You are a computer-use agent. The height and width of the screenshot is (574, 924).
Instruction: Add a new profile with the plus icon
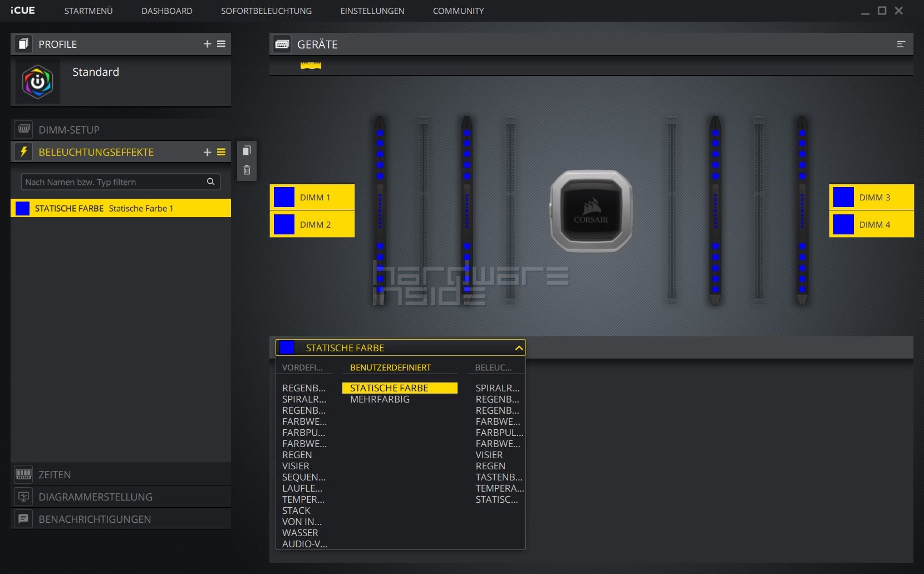coord(207,44)
